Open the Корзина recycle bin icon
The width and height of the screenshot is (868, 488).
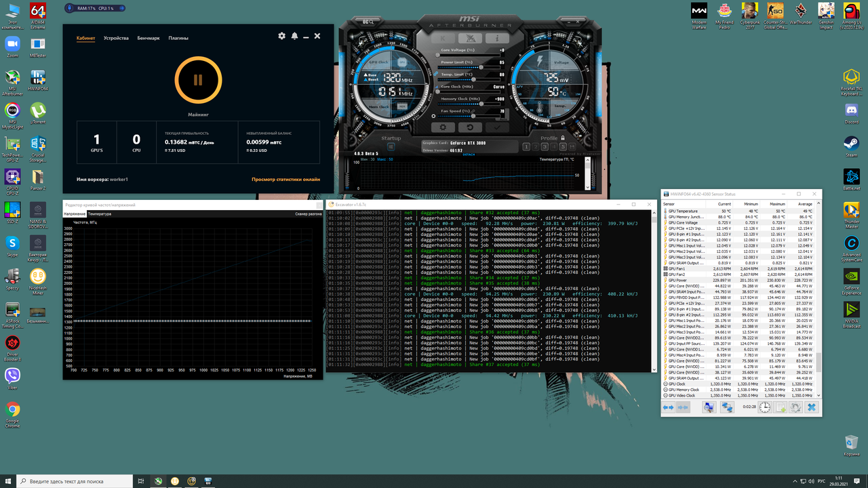(852, 444)
